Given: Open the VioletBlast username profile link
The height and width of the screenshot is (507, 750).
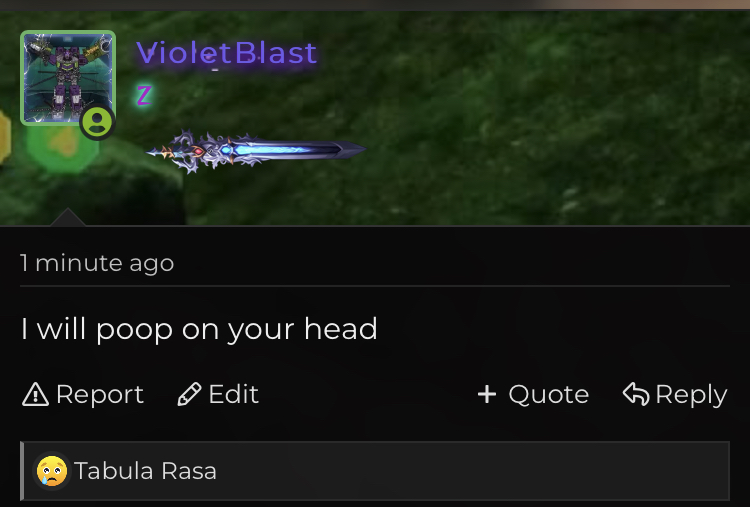Looking at the screenshot, I should [227, 53].
